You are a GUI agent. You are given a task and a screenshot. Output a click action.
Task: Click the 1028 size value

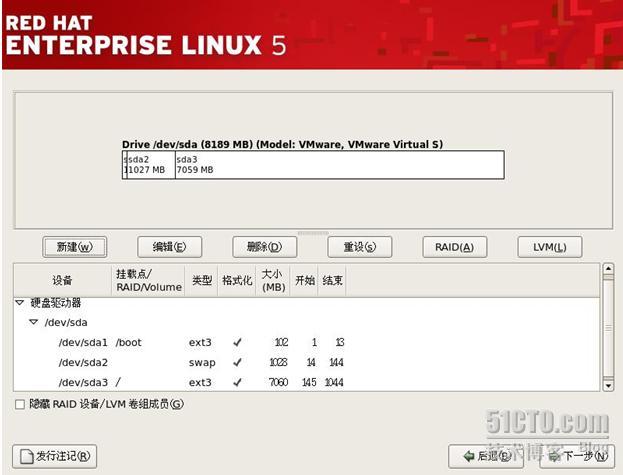click(x=278, y=362)
